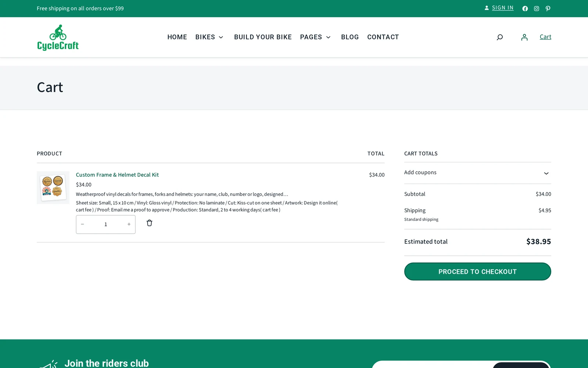Click the quantity input field

point(106,224)
